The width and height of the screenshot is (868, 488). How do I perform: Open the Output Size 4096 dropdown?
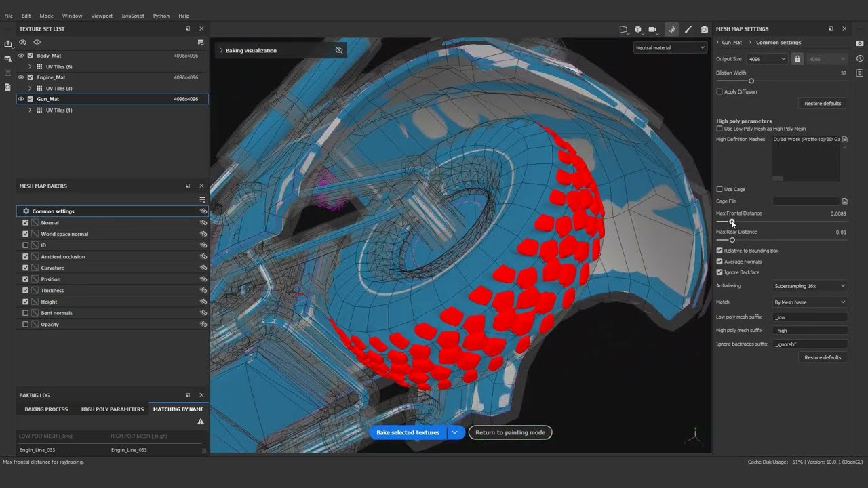coord(767,59)
